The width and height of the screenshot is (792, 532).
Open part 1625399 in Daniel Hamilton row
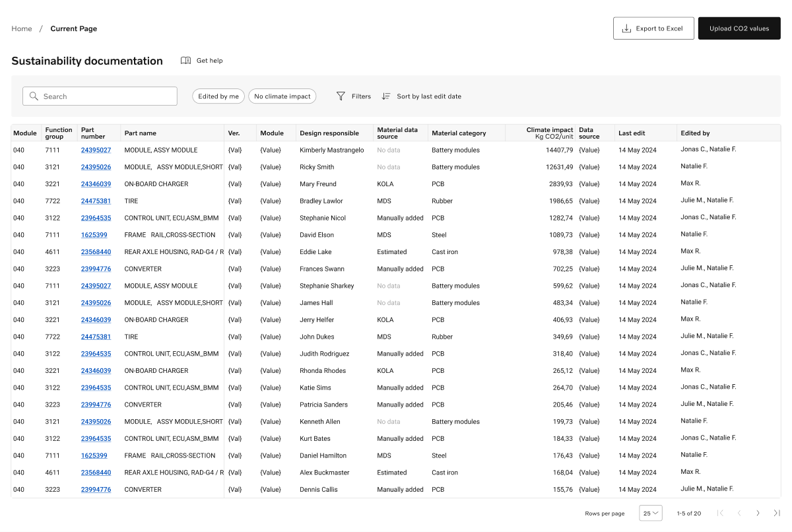coord(94,455)
